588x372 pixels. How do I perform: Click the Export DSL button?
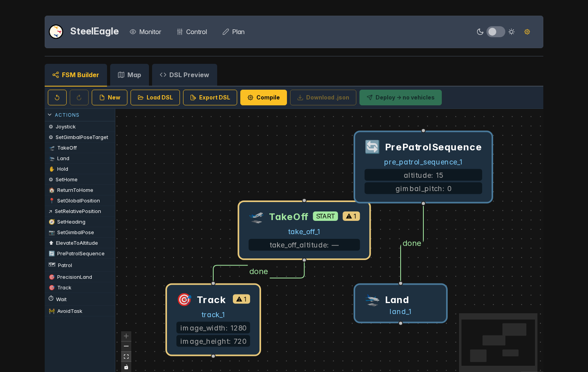210,98
